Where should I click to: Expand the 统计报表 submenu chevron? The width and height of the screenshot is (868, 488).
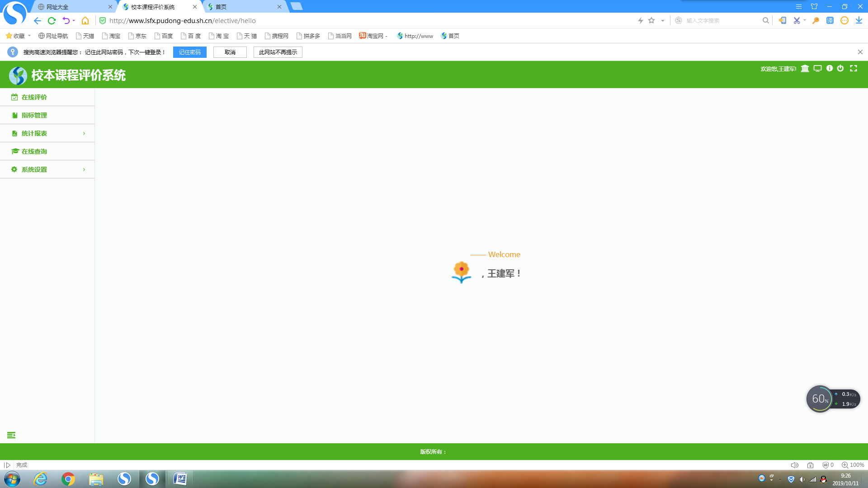click(x=84, y=133)
